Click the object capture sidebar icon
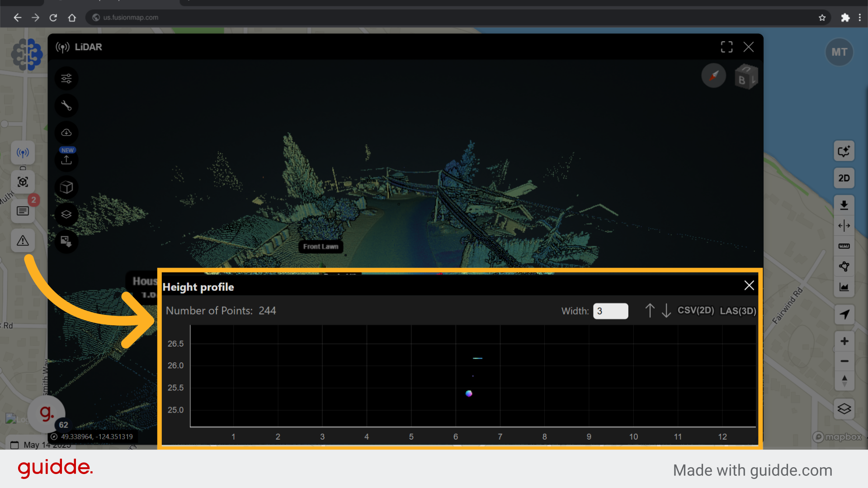Image resolution: width=868 pixels, height=488 pixels. coord(23,182)
